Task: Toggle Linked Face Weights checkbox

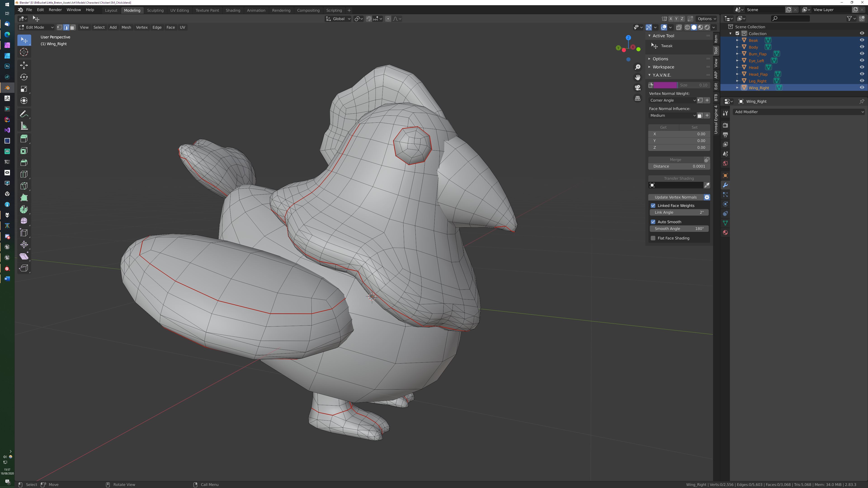Action: click(653, 205)
